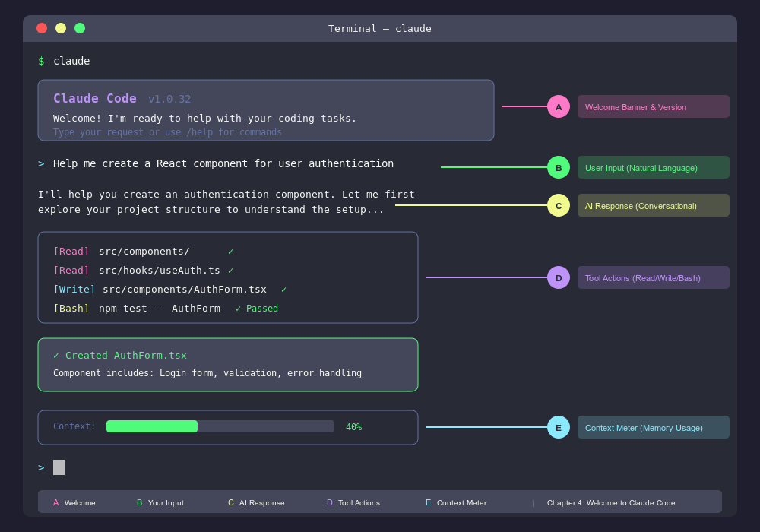
Task: Click the circular callout badge labeled A
Action: pyautogui.click(x=559, y=106)
